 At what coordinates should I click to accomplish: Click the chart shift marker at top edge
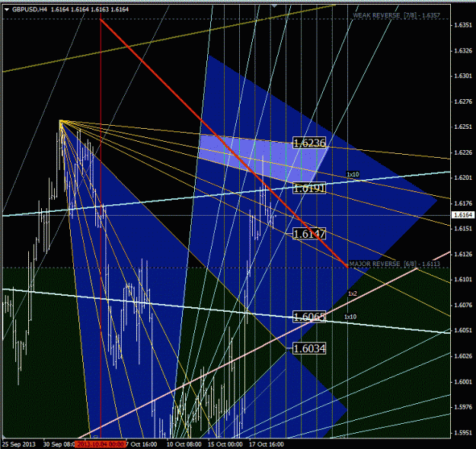click(x=274, y=5)
